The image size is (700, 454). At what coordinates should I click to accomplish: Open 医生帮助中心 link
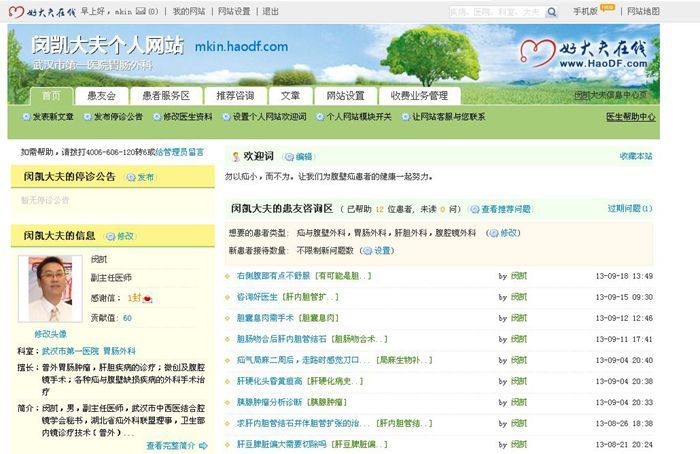coord(630,117)
